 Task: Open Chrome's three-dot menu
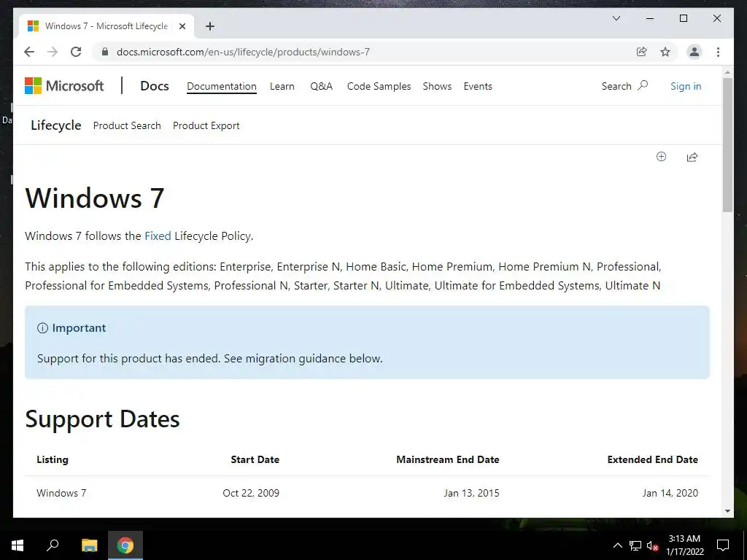[x=718, y=52]
